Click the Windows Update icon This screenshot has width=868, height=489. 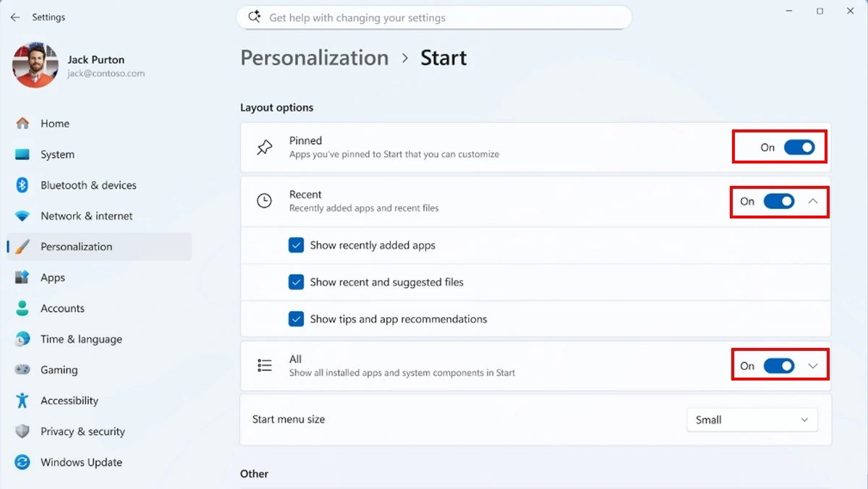[22, 462]
